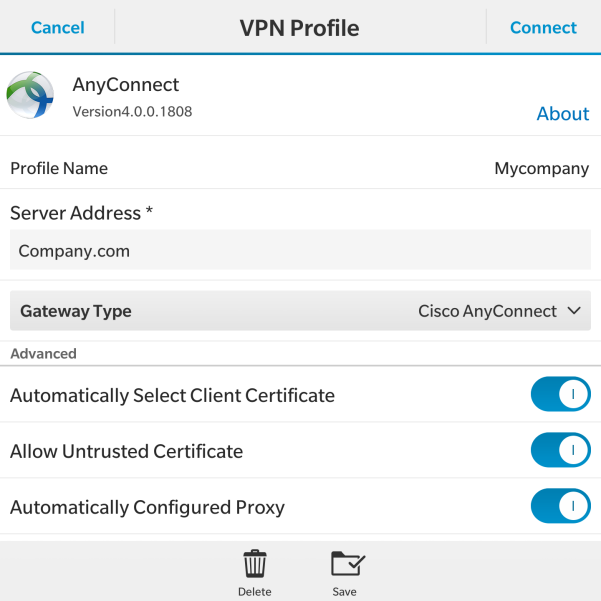Click the Server Address input field

(300, 251)
